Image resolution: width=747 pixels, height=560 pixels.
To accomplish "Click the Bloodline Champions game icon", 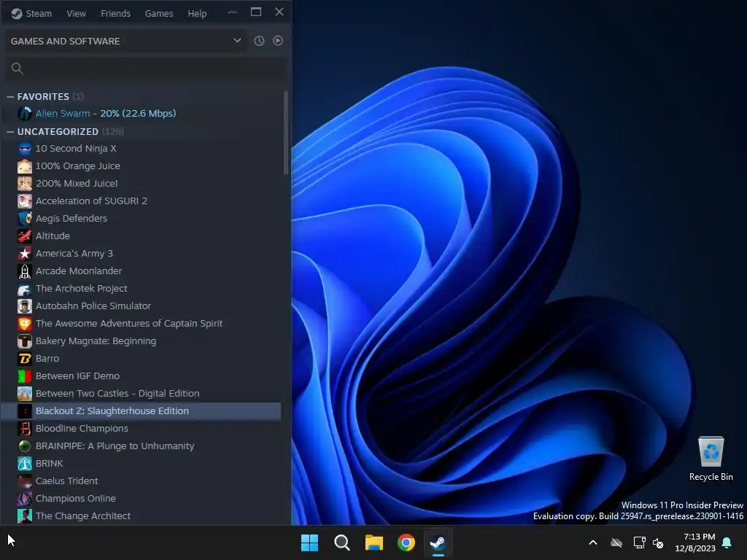I will (x=25, y=429).
